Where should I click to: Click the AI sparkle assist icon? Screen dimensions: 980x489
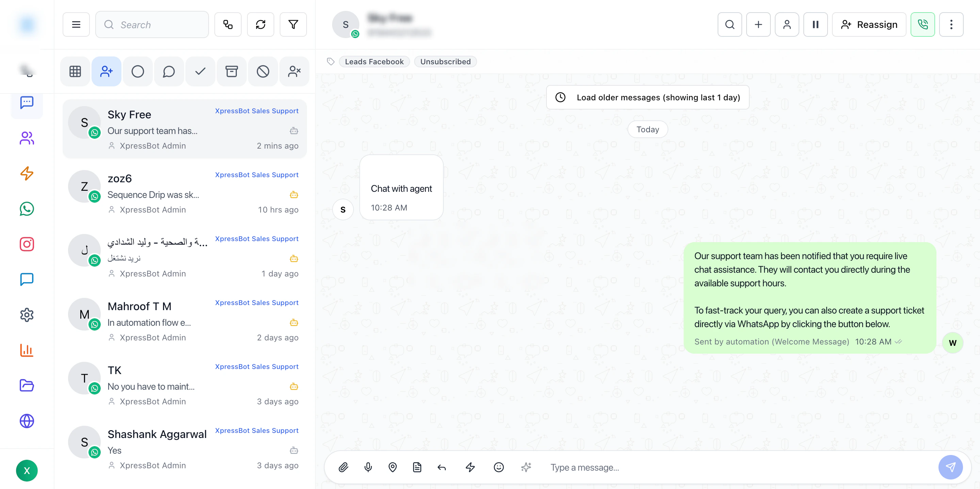tap(526, 467)
